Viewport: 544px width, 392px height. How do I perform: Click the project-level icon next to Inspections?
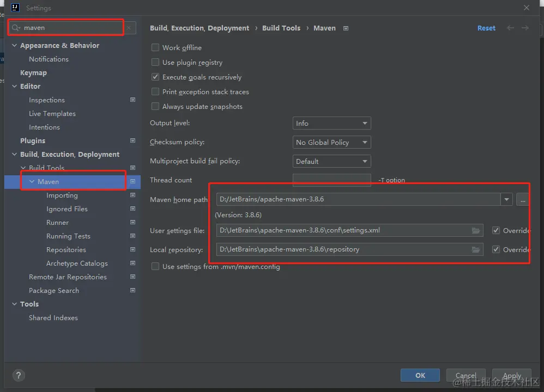click(x=132, y=100)
